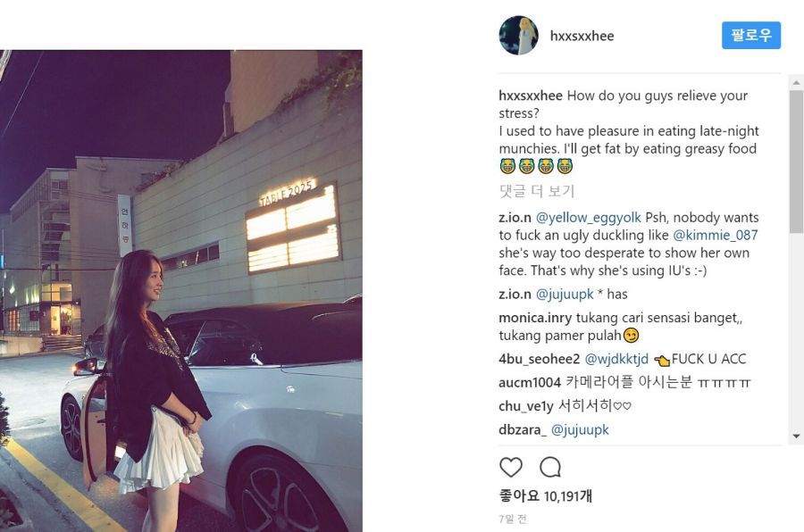Open hxxsxxhee username in caption
804x532 pixels.
click(x=531, y=96)
